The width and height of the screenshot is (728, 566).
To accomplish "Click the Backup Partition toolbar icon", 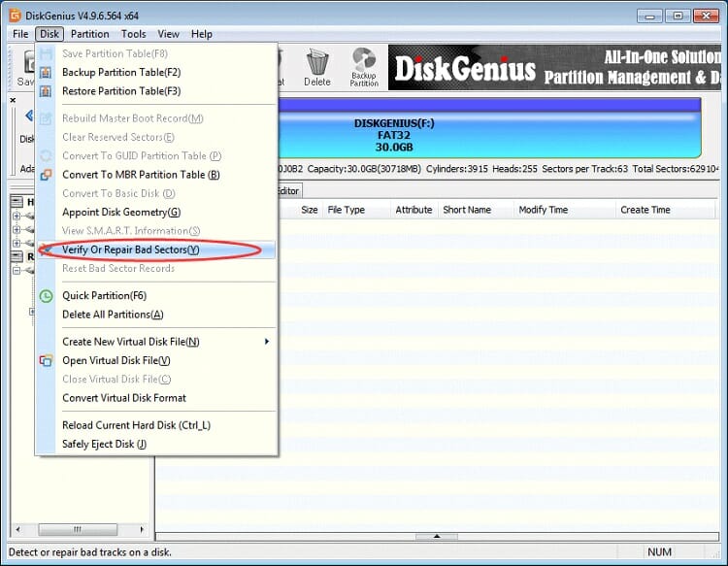I will pos(364,64).
